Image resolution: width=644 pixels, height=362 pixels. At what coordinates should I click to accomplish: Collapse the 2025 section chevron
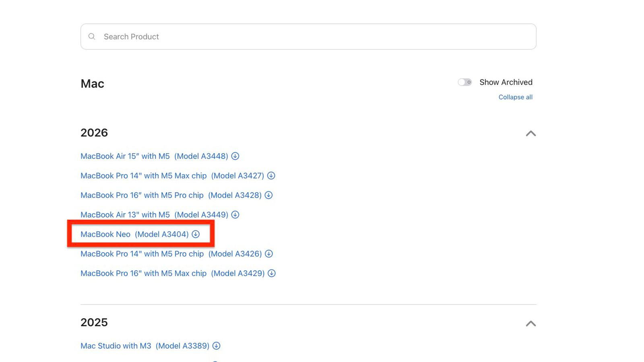(530, 323)
